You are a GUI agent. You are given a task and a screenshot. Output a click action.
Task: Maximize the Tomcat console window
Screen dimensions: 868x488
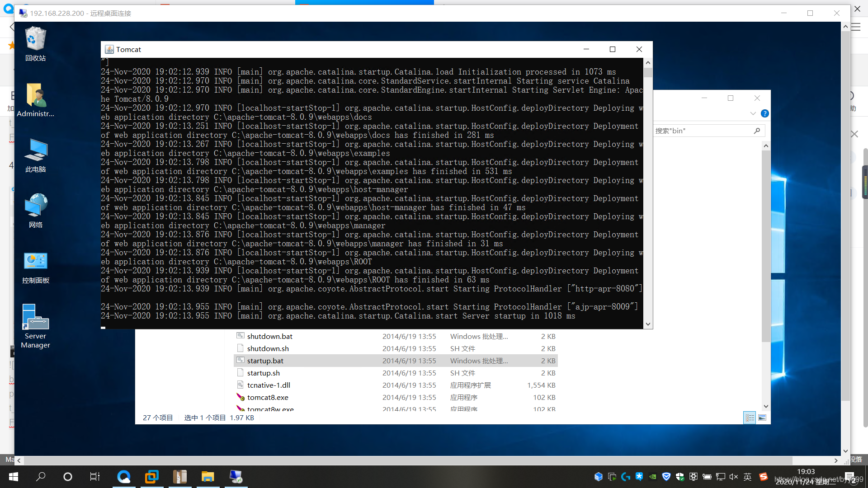613,49
